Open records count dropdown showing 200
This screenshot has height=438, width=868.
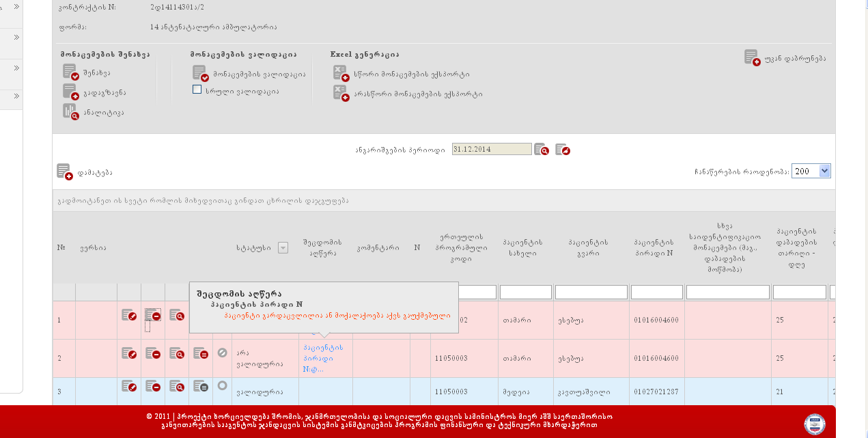tap(811, 172)
